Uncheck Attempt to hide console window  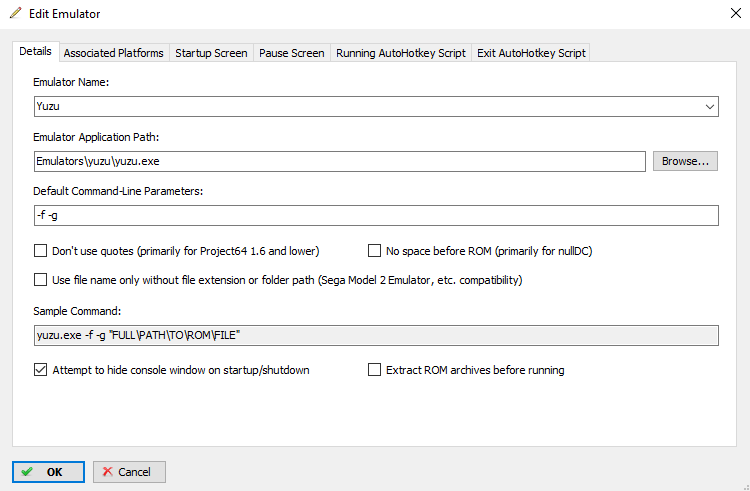tap(41, 370)
